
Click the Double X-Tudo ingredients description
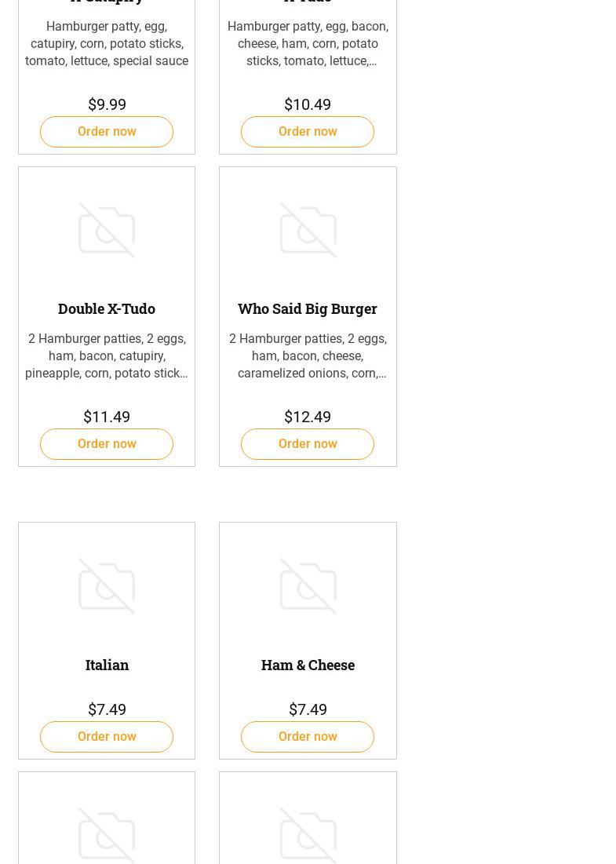click(107, 356)
